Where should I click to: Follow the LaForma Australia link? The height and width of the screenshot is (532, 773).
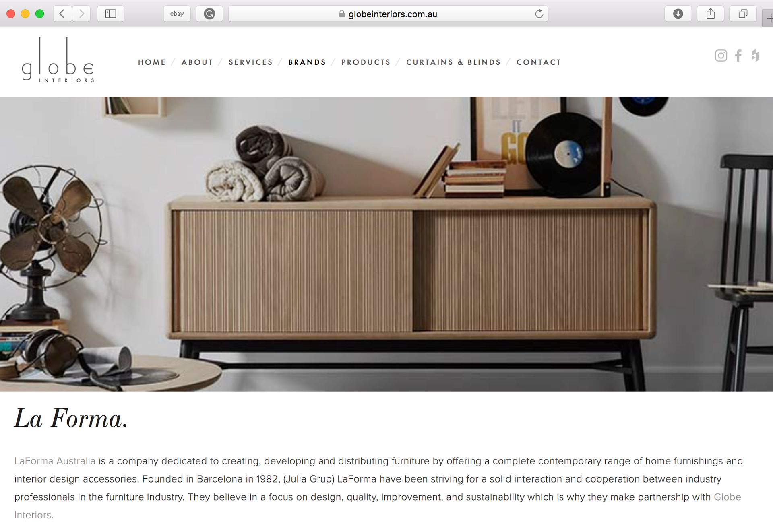click(x=55, y=461)
